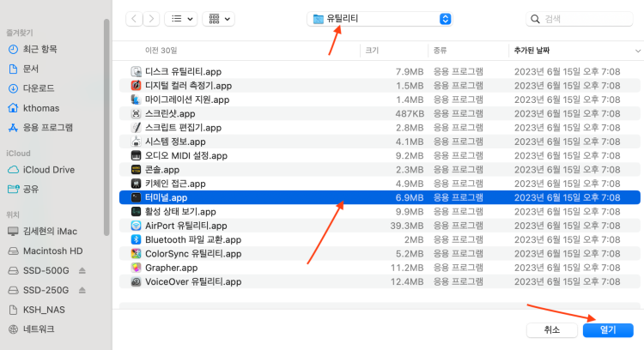
Task: Click the 터미널.app icon
Action: coord(136,197)
